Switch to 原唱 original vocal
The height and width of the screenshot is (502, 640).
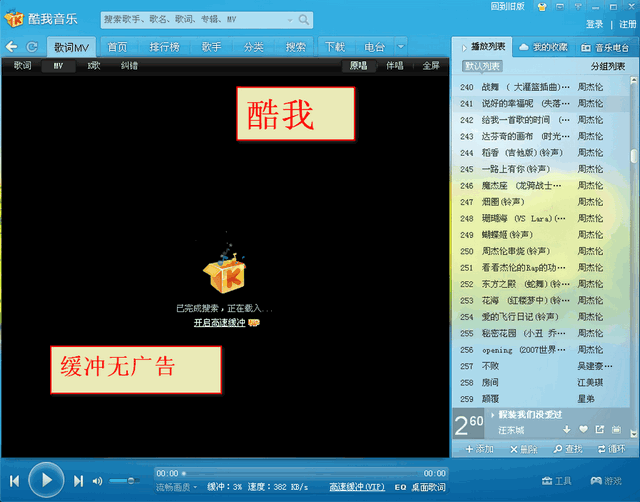[x=358, y=66]
